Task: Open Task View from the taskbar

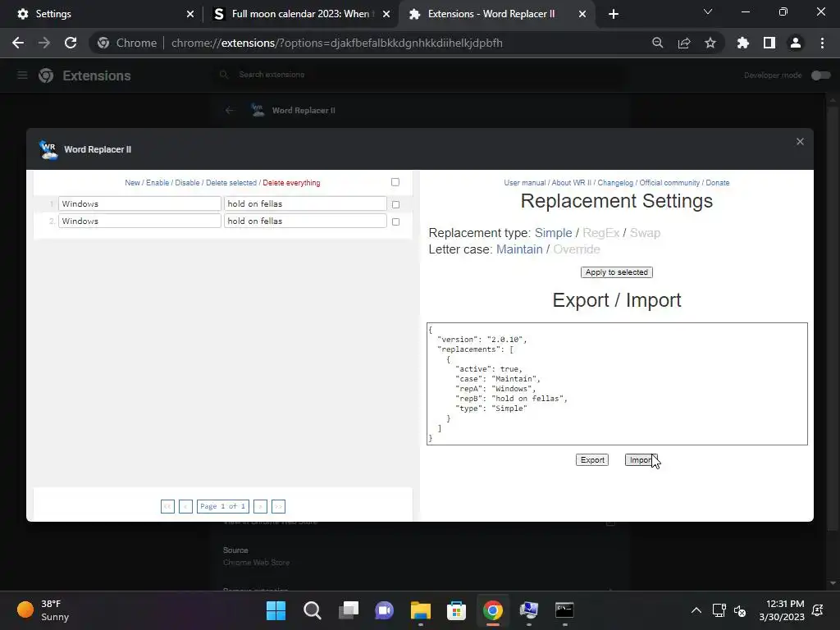Action: pyautogui.click(x=349, y=610)
